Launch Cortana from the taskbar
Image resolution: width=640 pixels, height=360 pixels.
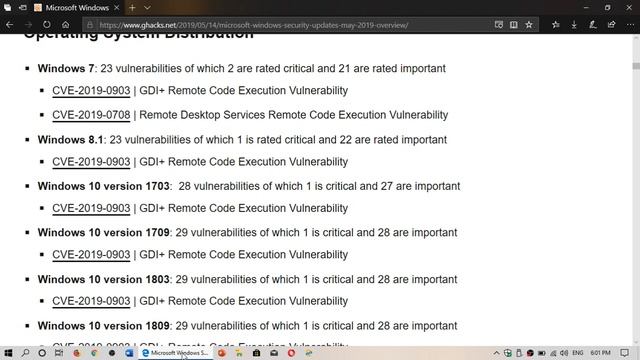click(42, 353)
